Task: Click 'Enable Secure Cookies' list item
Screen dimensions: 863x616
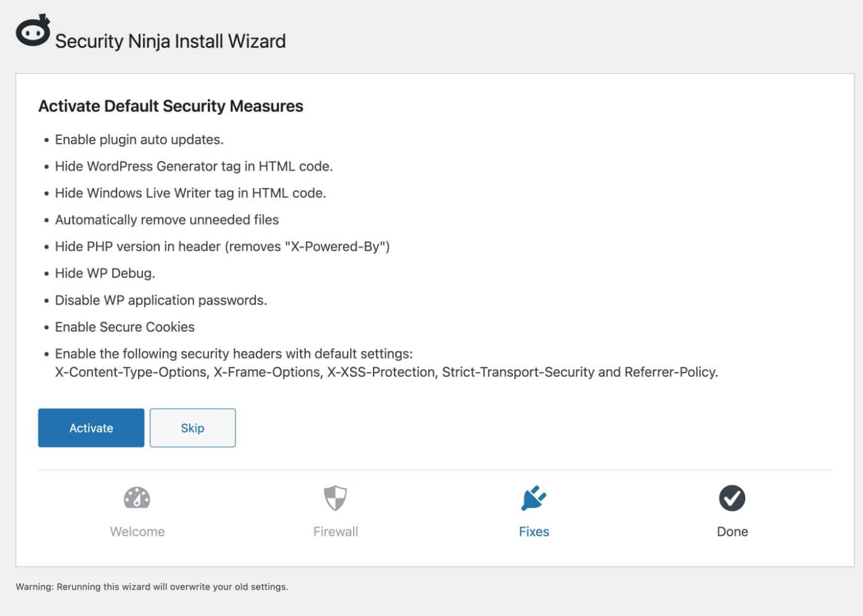Action: click(x=125, y=327)
